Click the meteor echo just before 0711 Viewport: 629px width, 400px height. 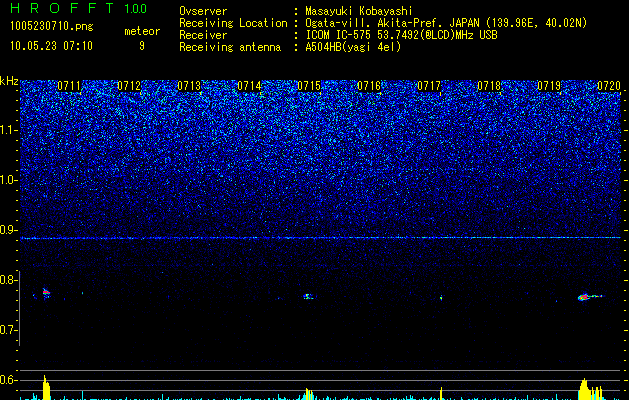[x=46, y=293]
